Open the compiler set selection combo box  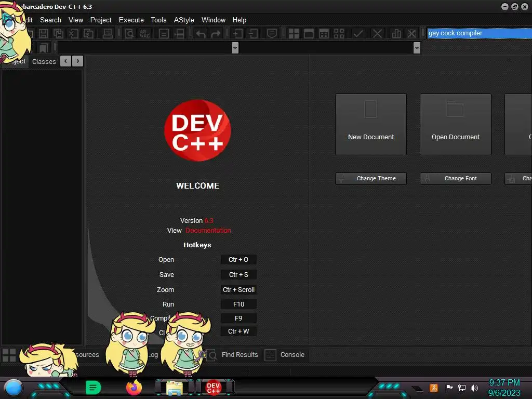point(480,33)
